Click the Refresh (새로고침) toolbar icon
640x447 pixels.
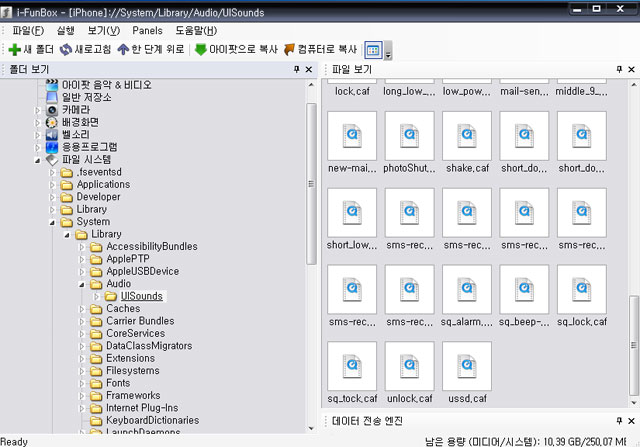pos(66,49)
